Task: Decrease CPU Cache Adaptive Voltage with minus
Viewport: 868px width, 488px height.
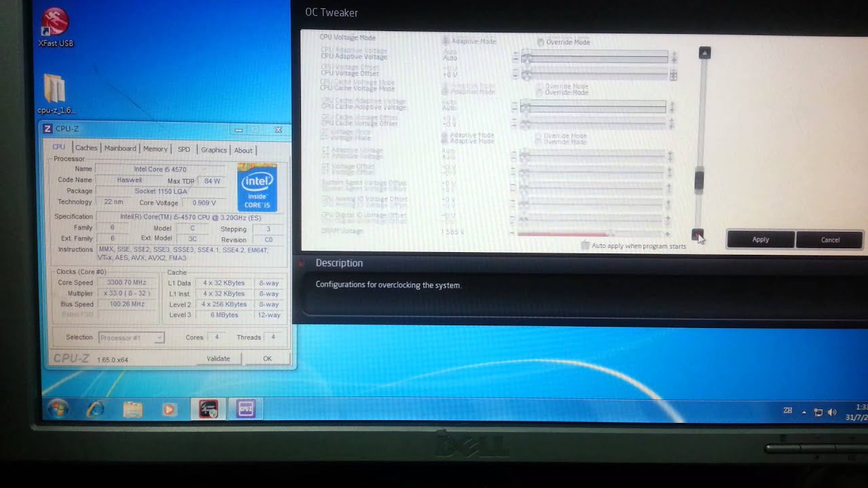Action: [515, 107]
